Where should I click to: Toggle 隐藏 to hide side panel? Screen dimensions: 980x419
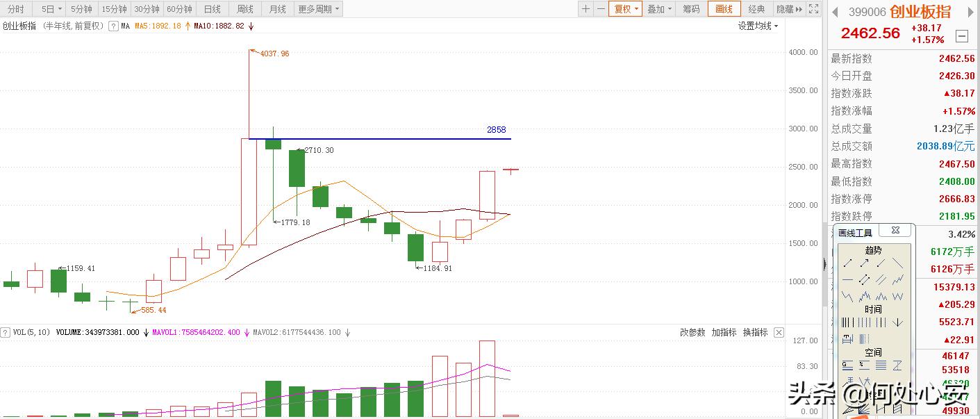pos(790,9)
